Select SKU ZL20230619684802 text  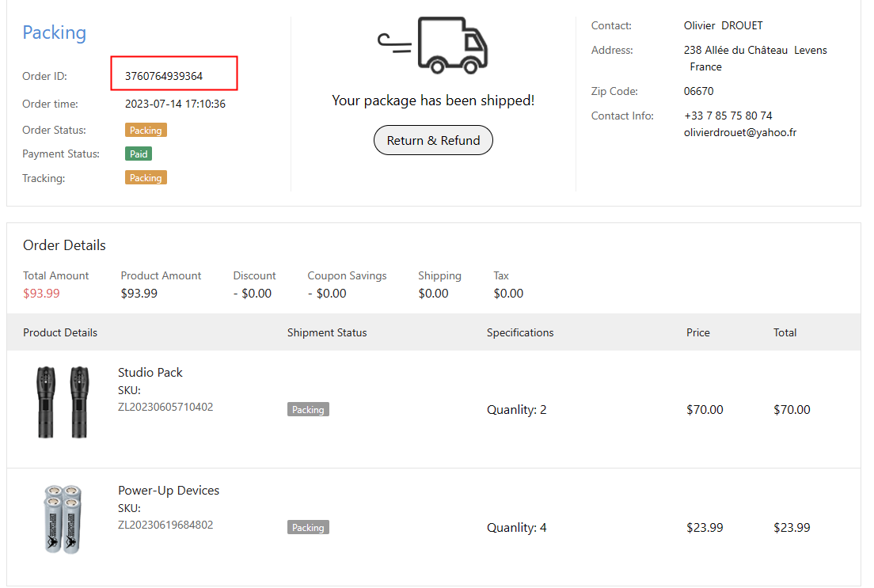click(165, 525)
